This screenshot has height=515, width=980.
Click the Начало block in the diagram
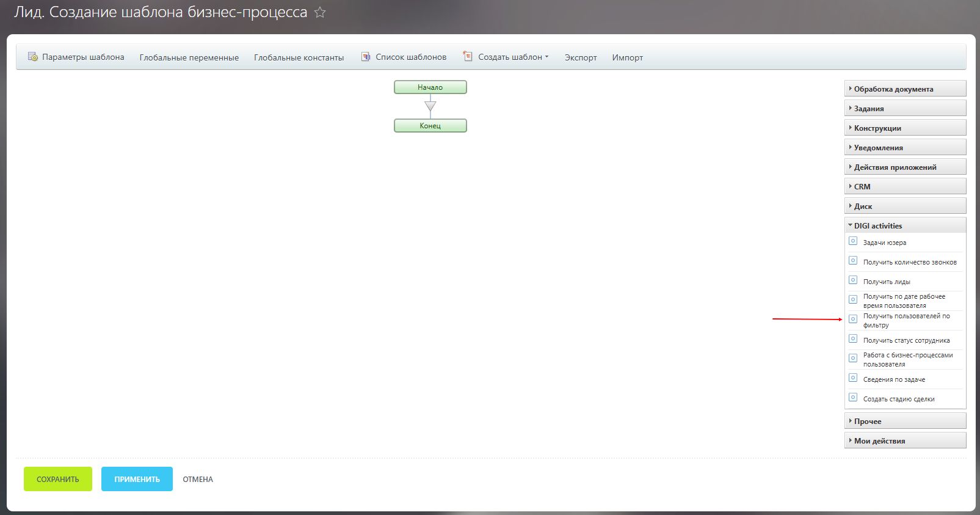click(x=430, y=87)
